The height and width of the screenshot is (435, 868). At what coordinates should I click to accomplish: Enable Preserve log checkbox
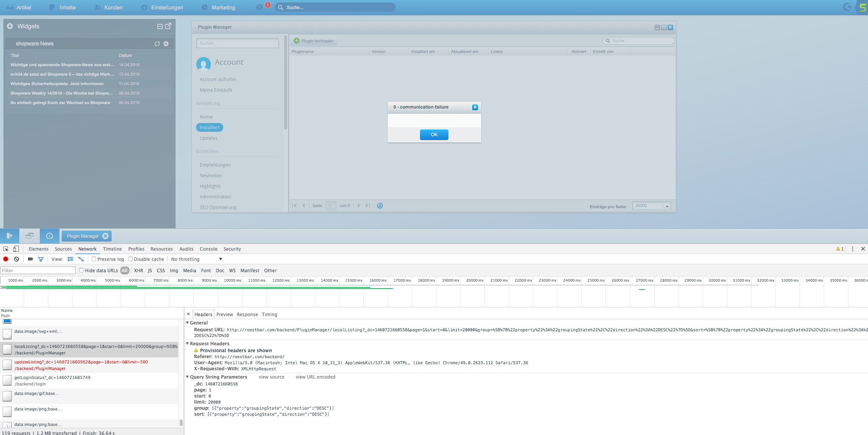94,259
